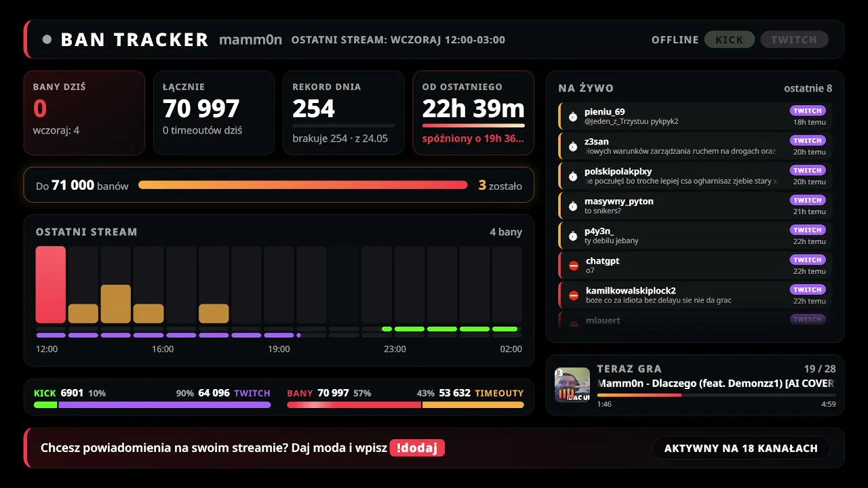Image resolution: width=868 pixels, height=488 pixels.
Task: Click the KICK 6901 label
Action: 58,392
